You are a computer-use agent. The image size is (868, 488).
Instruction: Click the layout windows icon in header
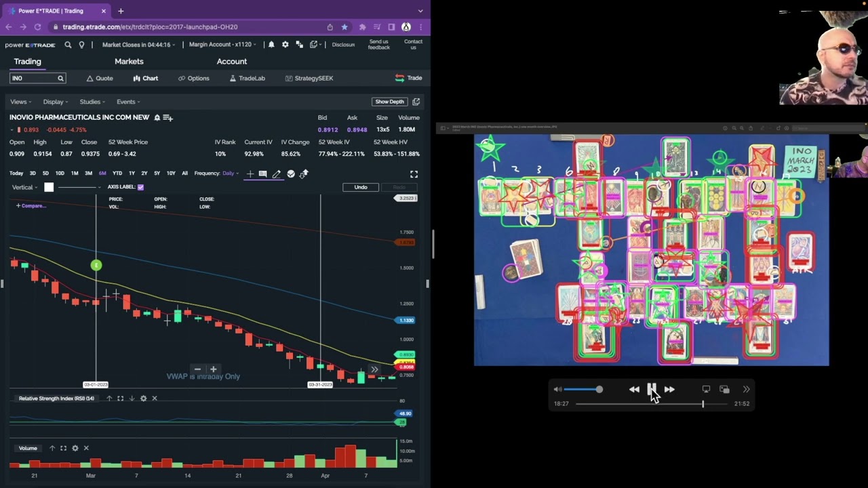299,45
